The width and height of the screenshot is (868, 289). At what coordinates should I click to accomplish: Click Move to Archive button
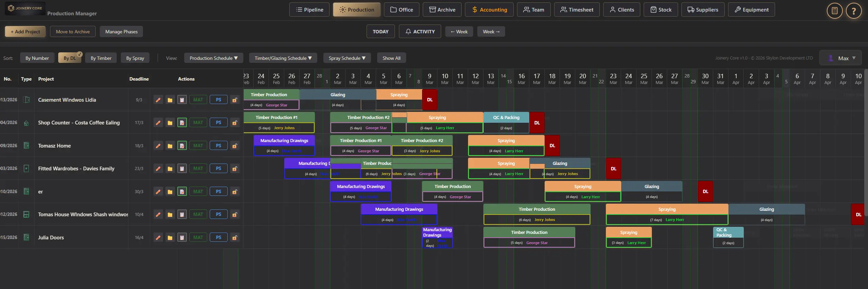point(73,32)
